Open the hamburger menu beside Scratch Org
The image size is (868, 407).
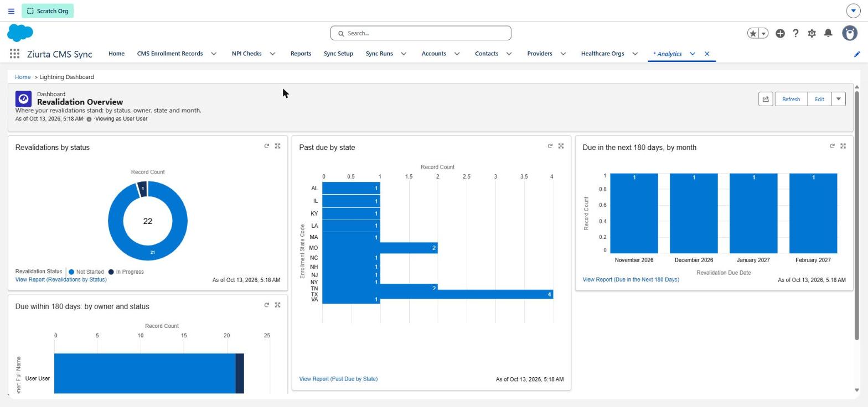click(11, 11)
